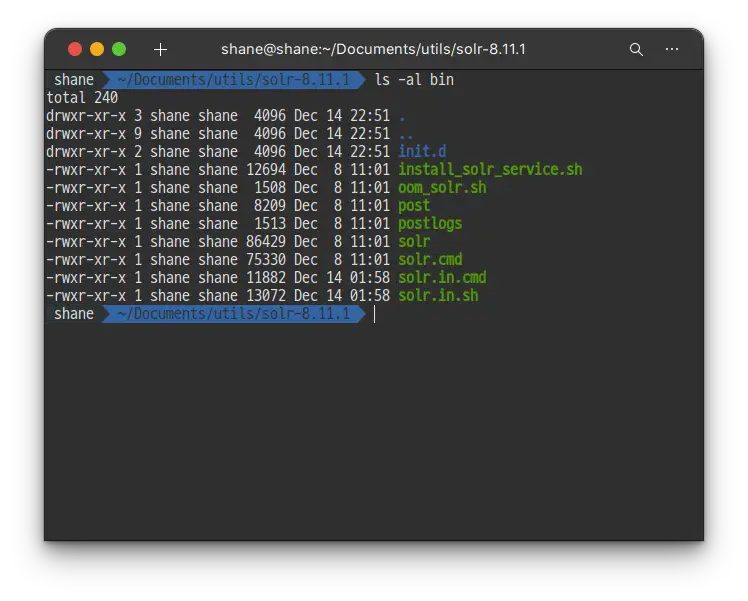Screen dimensions: 748x601
Task: Click the 'total 240' output line
Action: click(x=82, y=98)
